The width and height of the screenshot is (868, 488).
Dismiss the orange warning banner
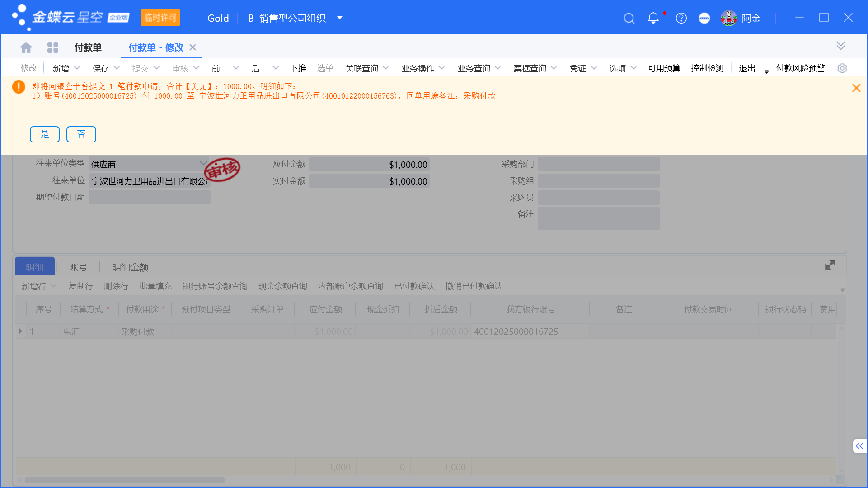point(856,88)
